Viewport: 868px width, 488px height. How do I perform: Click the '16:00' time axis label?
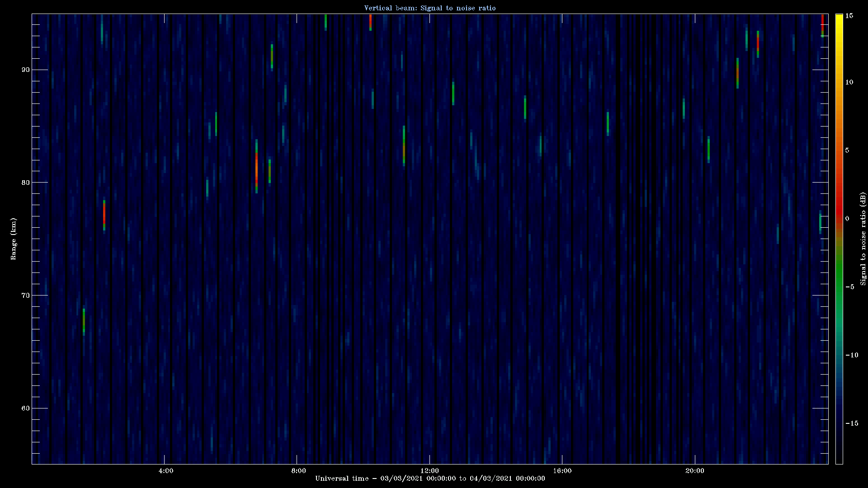click(x=562, y=471)
